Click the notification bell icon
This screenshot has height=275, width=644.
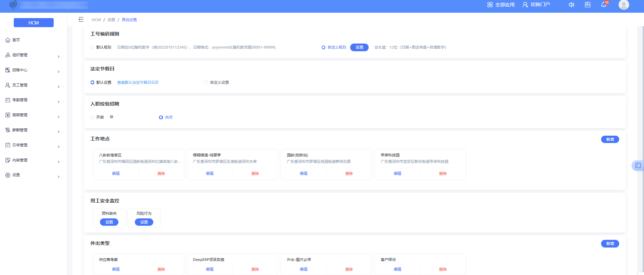click(x=604, y=5)
